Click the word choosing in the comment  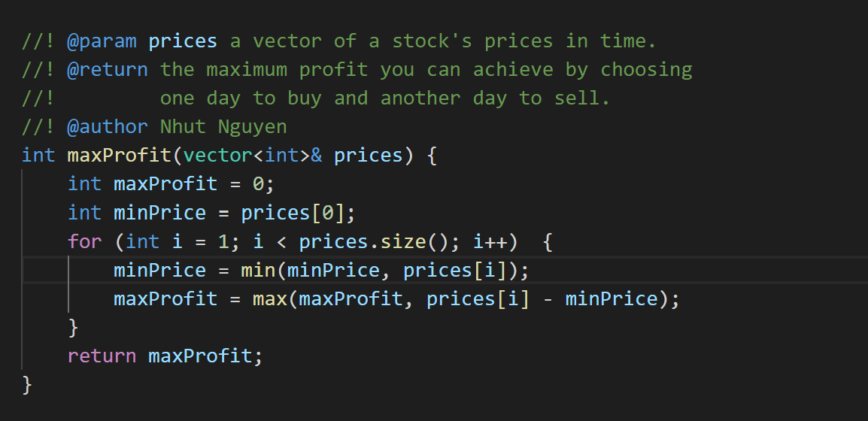pos(645,69)
